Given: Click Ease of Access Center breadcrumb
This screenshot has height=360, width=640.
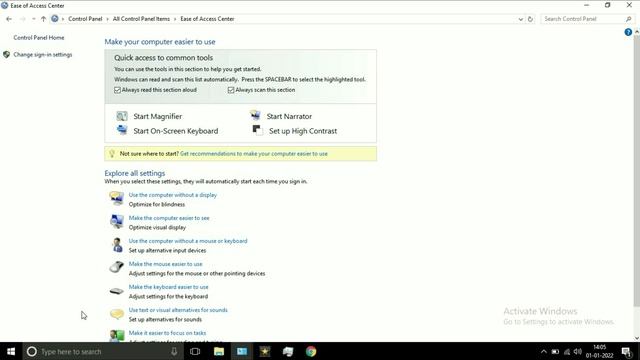Looking at the screenshot, I should pyautogui.click(x=207, y=19).
